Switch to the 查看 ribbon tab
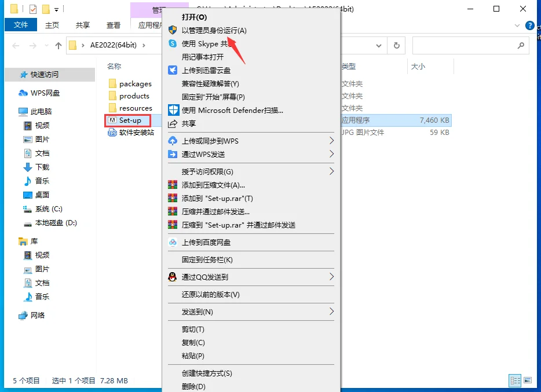The height and width of the screenshot is (392, 541). coord(113,25)
